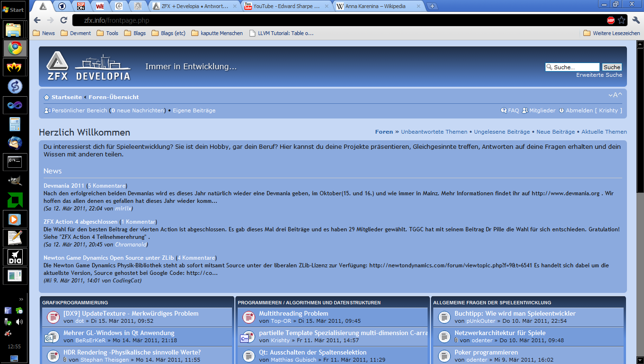Launch Thunderbird from the taskbar

coord(15,143)
